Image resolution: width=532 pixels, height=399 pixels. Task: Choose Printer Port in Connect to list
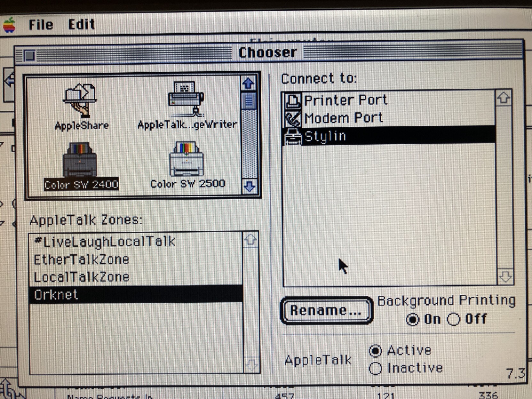[389, 100]
